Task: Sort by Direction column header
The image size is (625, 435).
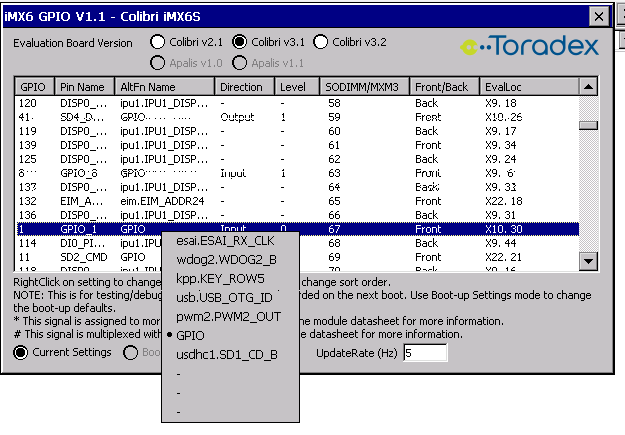Action: [244, 87]
